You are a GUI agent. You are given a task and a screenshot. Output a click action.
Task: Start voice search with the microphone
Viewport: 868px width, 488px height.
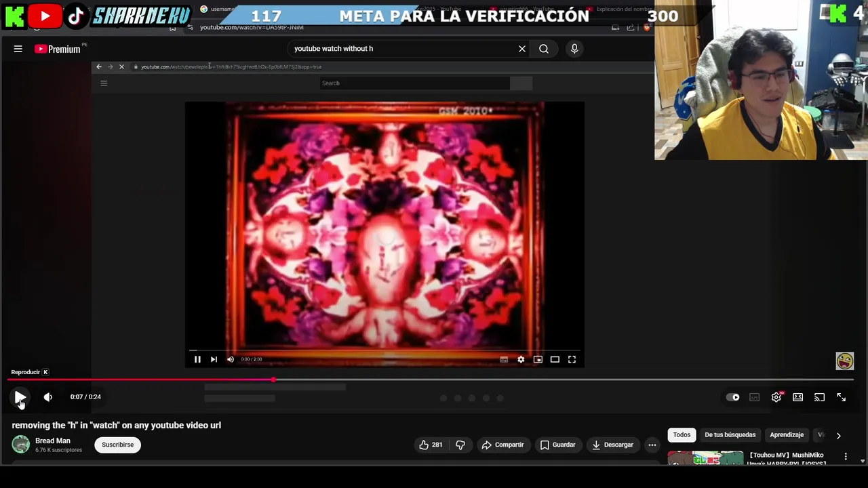click(x=574, y=49)
